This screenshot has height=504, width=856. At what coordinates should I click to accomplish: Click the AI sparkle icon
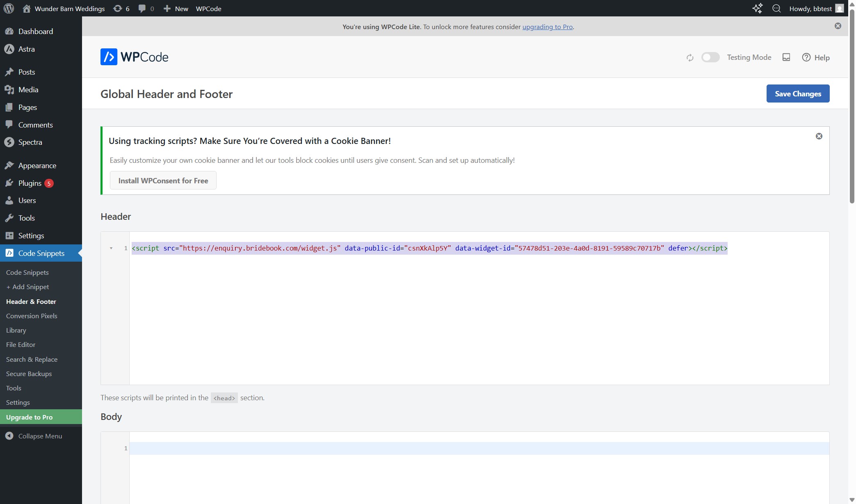point(757,9)
